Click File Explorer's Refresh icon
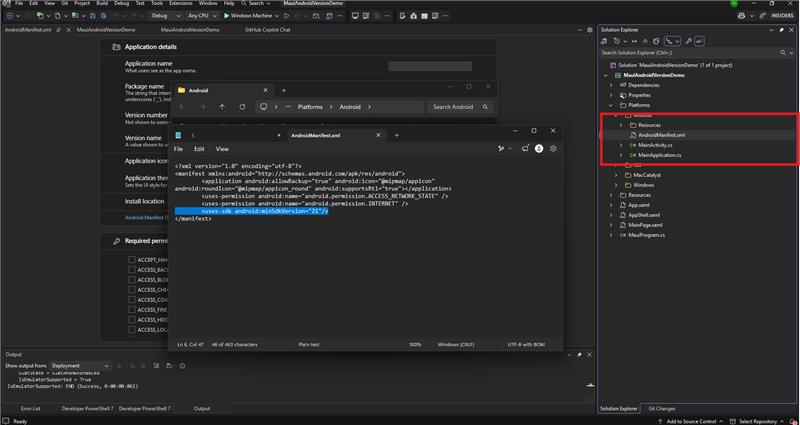This screenshot has height=425, width=800. pos(242,107)
